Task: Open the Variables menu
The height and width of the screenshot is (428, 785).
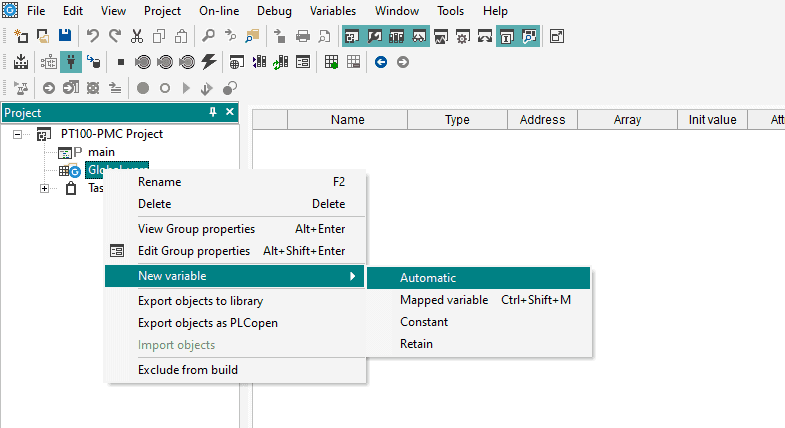Action: pyautogui.click(x=332, y=11)
